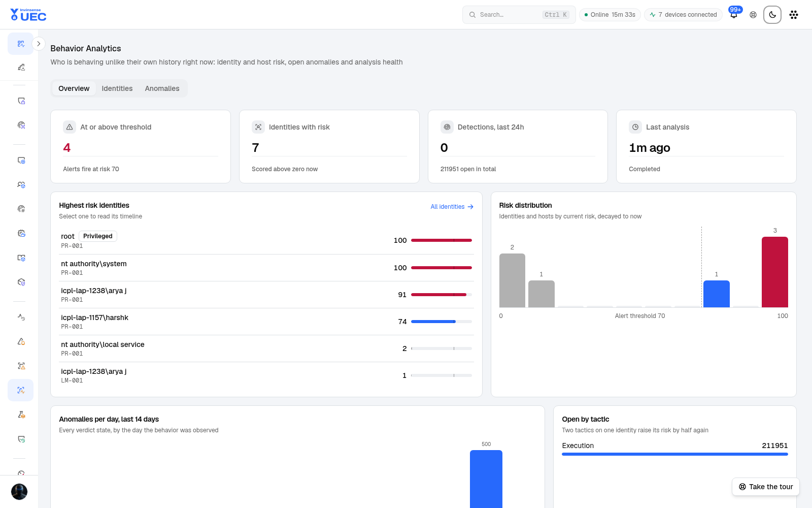Click the Online 15m 33s status pill

click(x=610, y=15)
